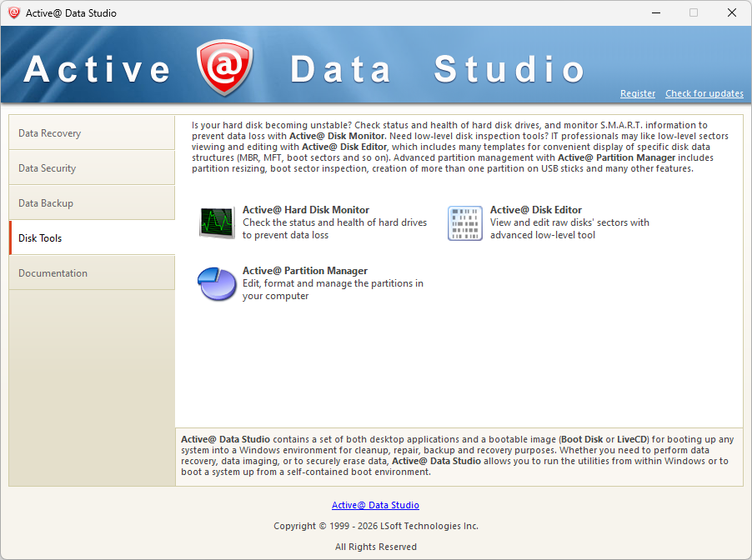Screen dimensions: 752x560
Task: Launch the Disk Editor grid icon
Action: (464, 223)
